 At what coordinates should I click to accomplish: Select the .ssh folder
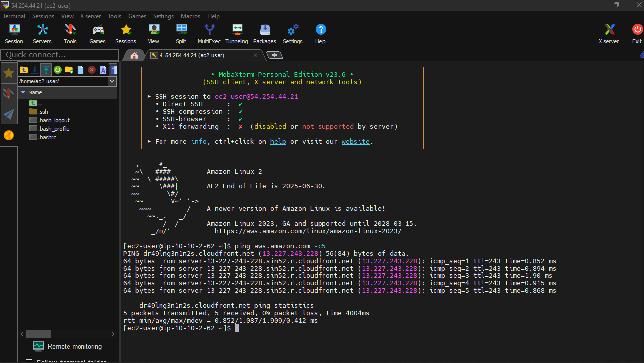click(x=39, y=112)
